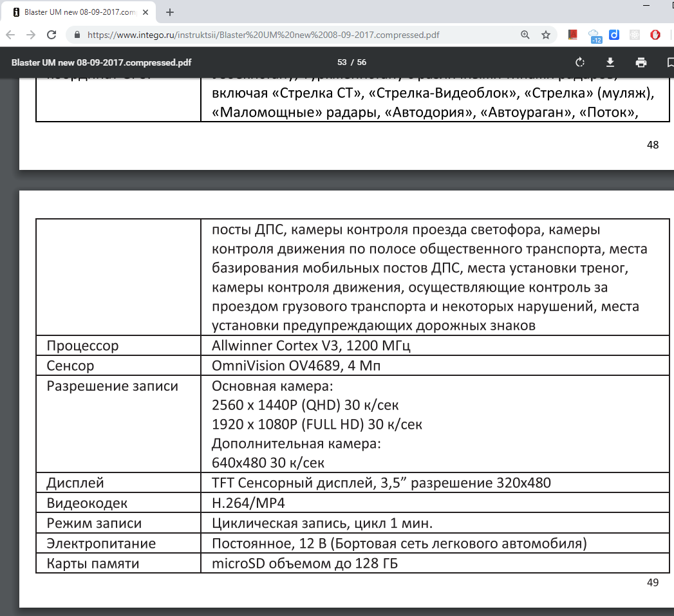
Task: Click the zoom magnifier in address bar
Action: (525, 35)
